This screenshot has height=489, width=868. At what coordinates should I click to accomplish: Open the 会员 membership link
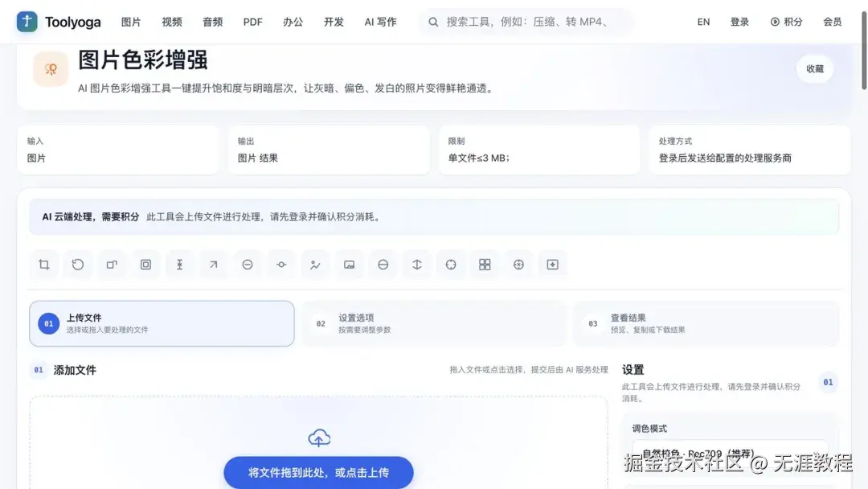(x=832, y=23)
